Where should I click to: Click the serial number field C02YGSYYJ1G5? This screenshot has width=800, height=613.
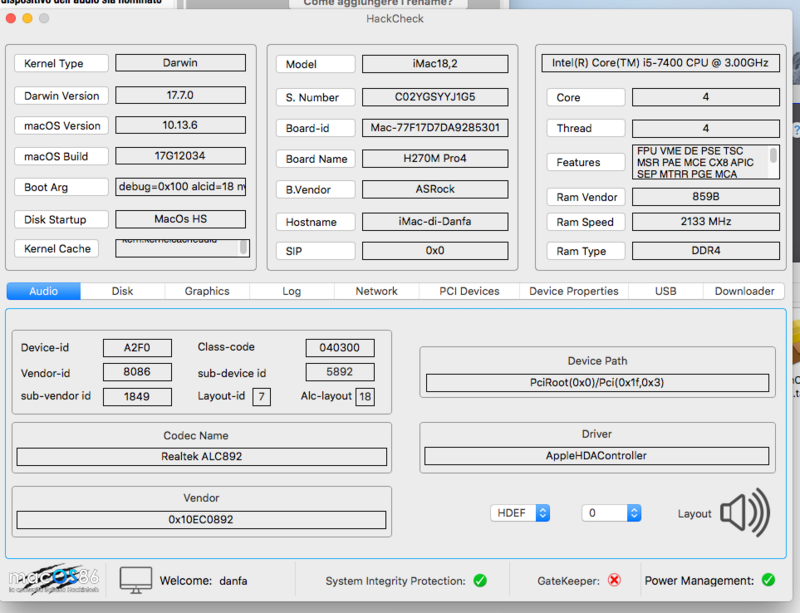(435, 97)
